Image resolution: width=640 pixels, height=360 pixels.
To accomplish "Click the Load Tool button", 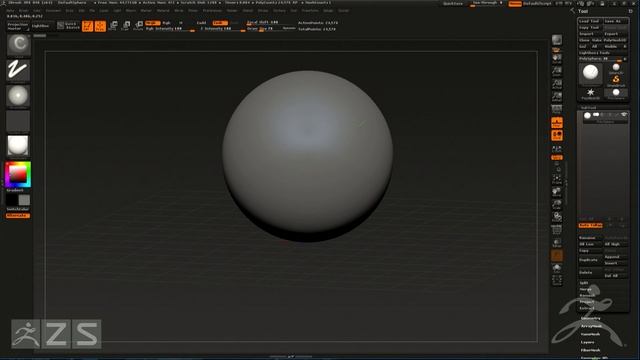I will coord(590,21).
